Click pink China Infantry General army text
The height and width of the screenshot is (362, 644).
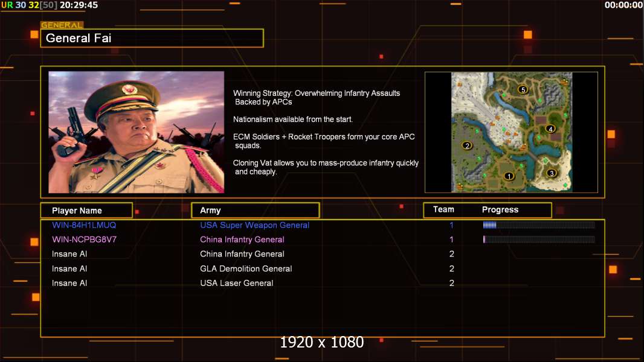click(x=242, y=240)
